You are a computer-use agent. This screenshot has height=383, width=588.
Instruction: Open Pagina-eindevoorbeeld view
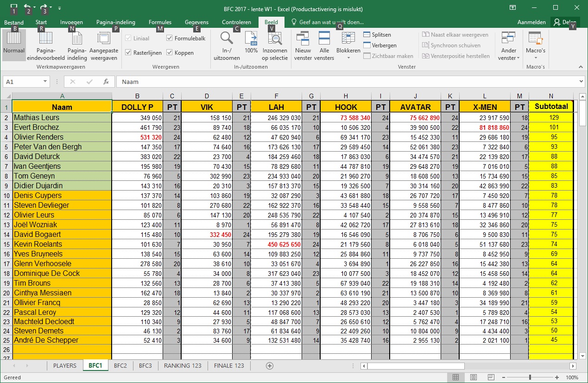(x=45, y=45)
